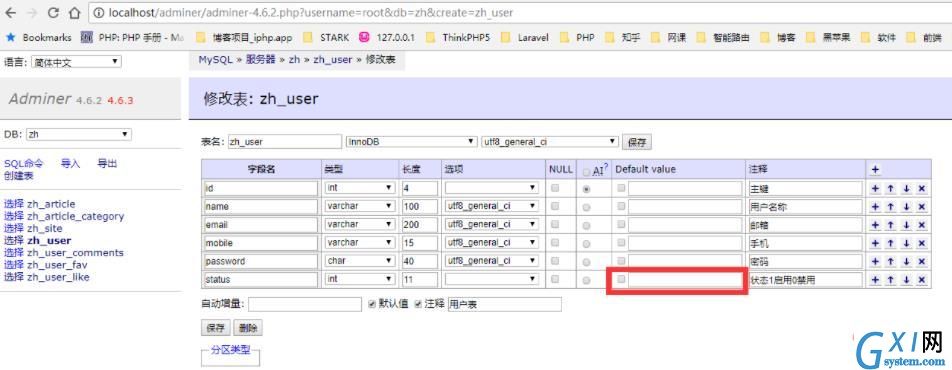The height and width of the screenshot is (370, 952).
Task: Remove the password field row
Action: (x=922, y=261)
